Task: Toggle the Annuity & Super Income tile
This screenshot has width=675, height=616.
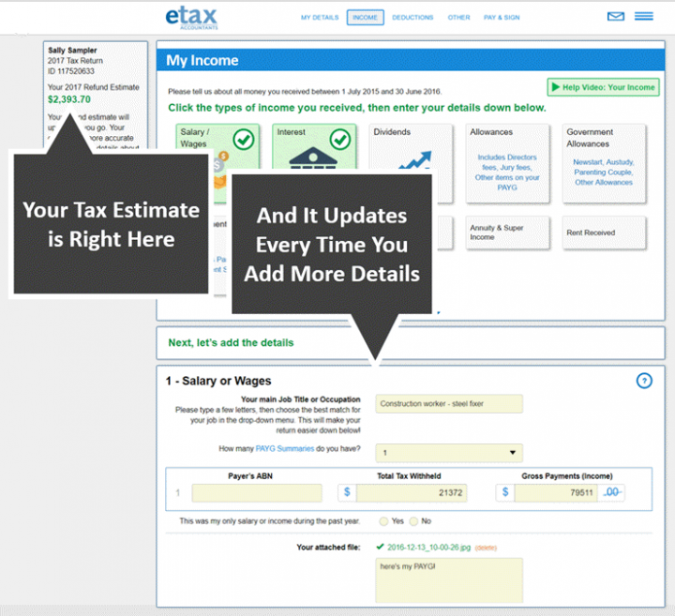Action: coord(507,233)
